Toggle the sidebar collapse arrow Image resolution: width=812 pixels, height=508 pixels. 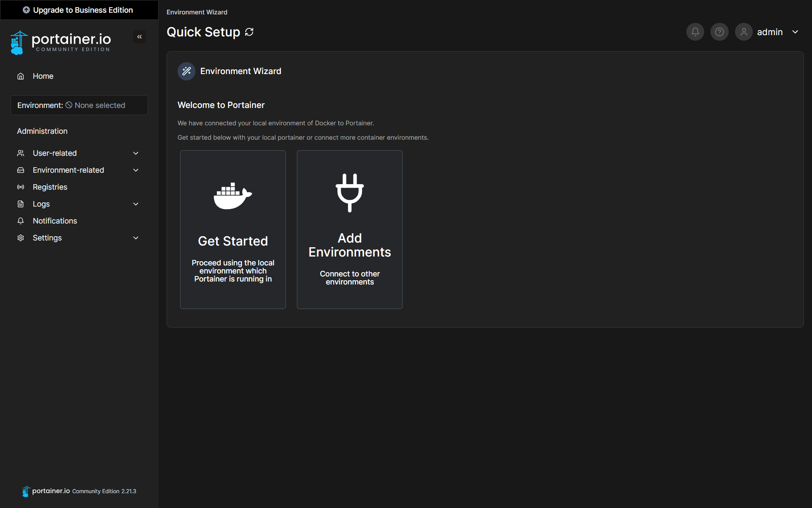[x=140, y=37]
